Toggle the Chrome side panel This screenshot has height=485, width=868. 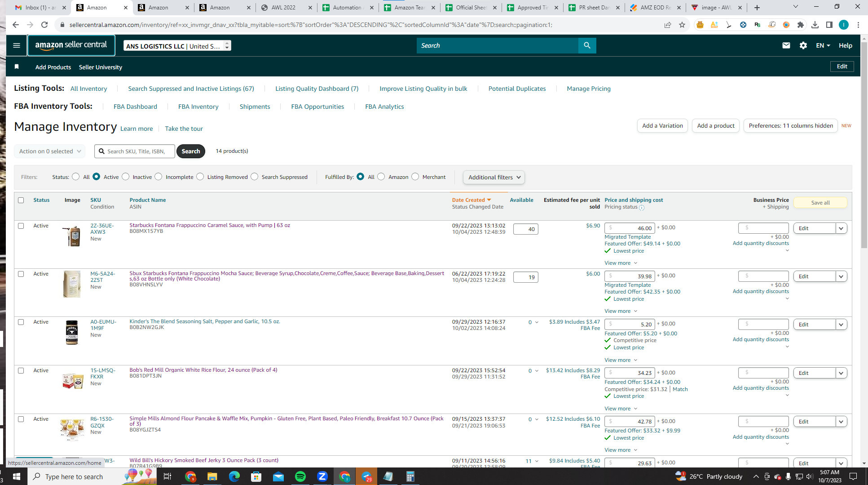coord(829,25)
